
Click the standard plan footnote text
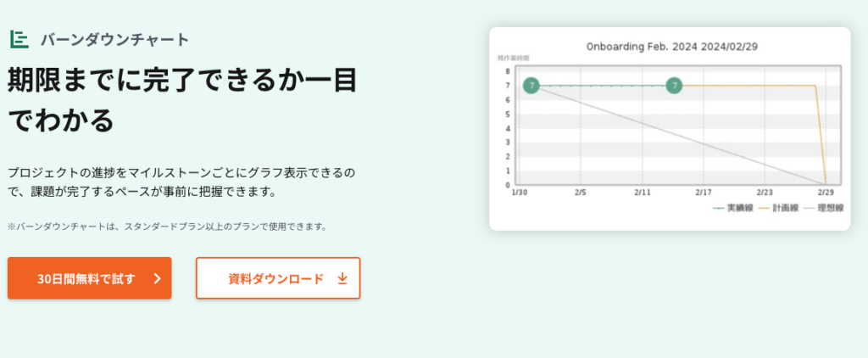coord(167,227)
